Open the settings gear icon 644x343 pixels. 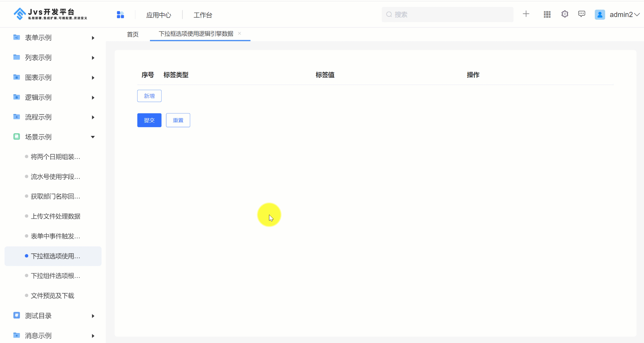(x=565, y=14)
